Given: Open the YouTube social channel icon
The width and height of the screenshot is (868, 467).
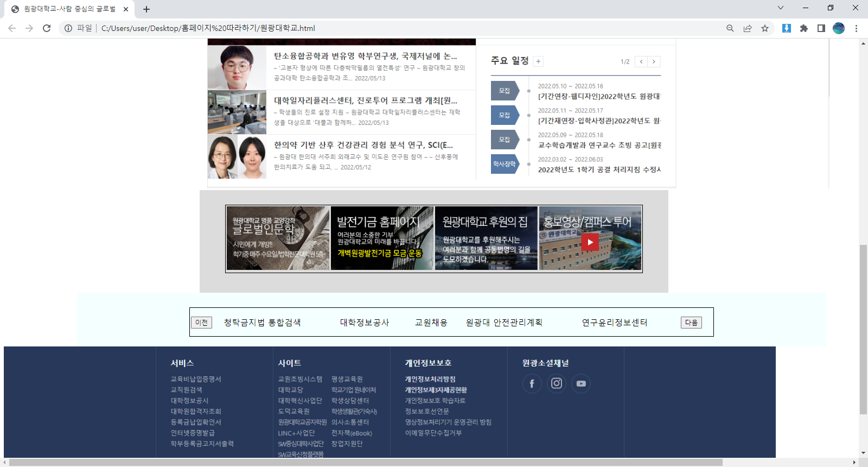Looking at the screenshot, I should (x=581, y=383).
